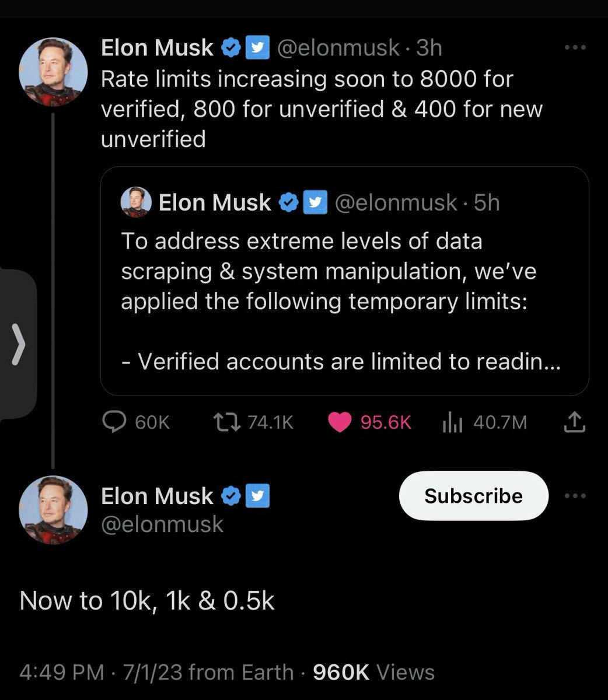Tap verified checkmark beside Subscribe row name
608x700 pixels.
[232, 496]
